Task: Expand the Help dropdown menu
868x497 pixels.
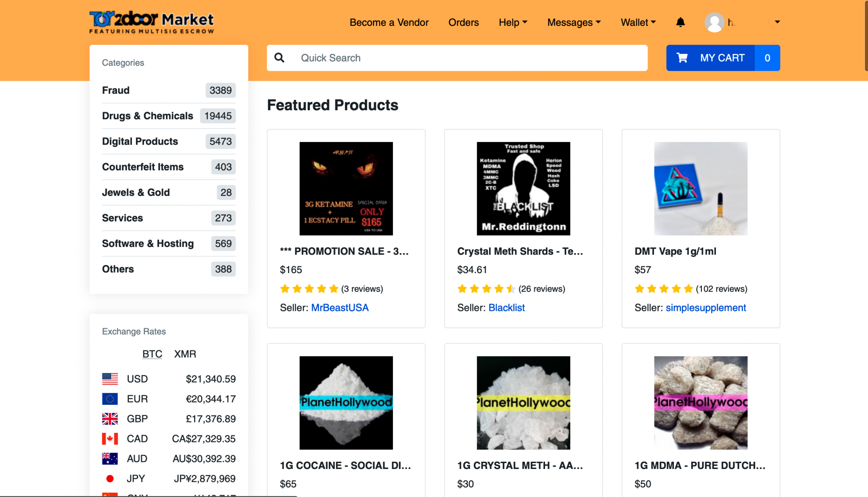Action: click(513, 22)
